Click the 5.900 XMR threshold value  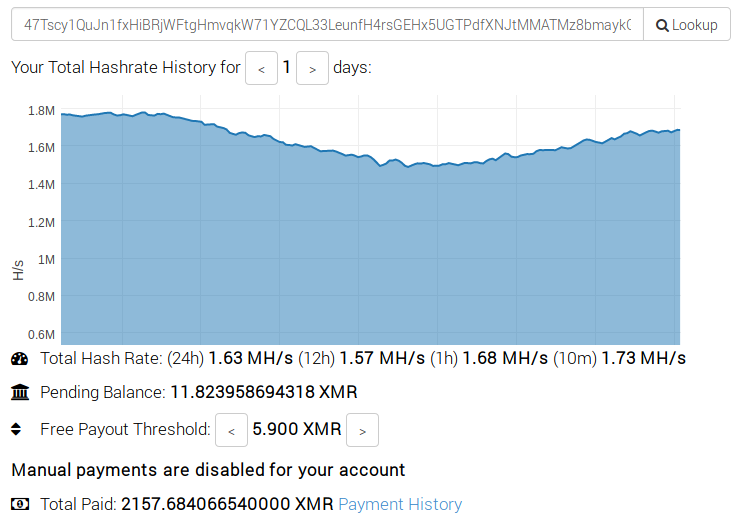point(297,430)
